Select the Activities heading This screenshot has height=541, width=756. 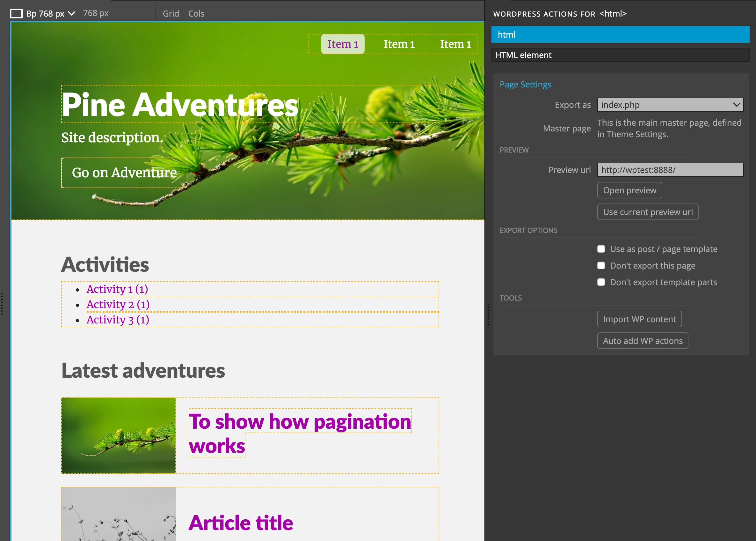[x=105, y=265]
